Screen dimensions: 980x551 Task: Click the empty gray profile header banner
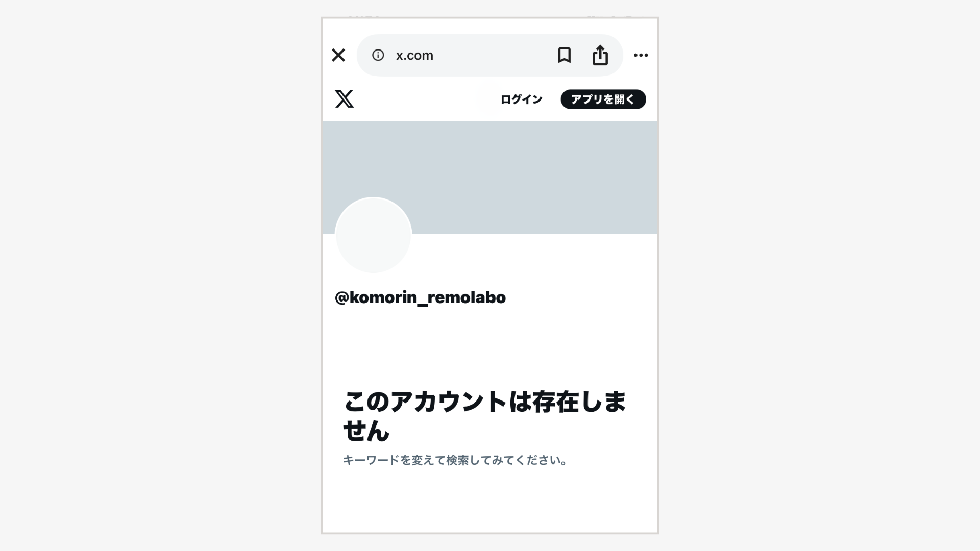coord(490,178)
